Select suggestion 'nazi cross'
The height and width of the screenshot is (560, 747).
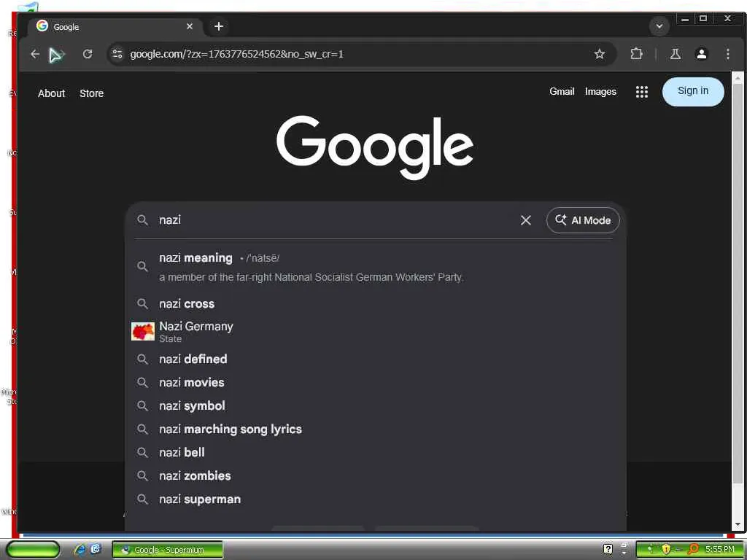(376, 304)
